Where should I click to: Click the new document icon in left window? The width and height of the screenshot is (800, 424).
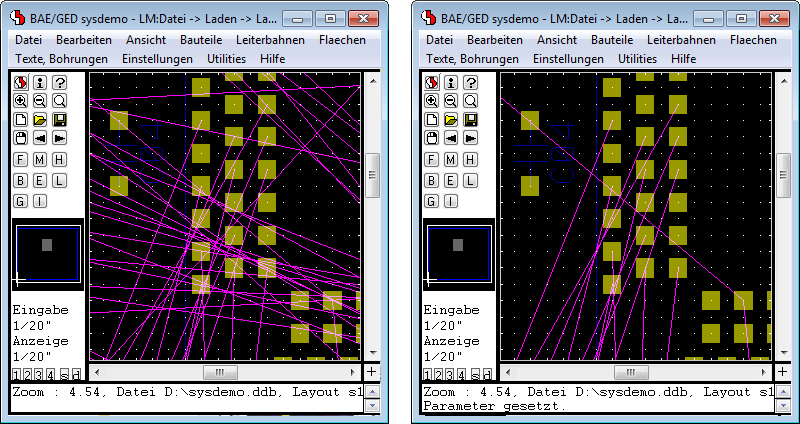click(20, 120)
